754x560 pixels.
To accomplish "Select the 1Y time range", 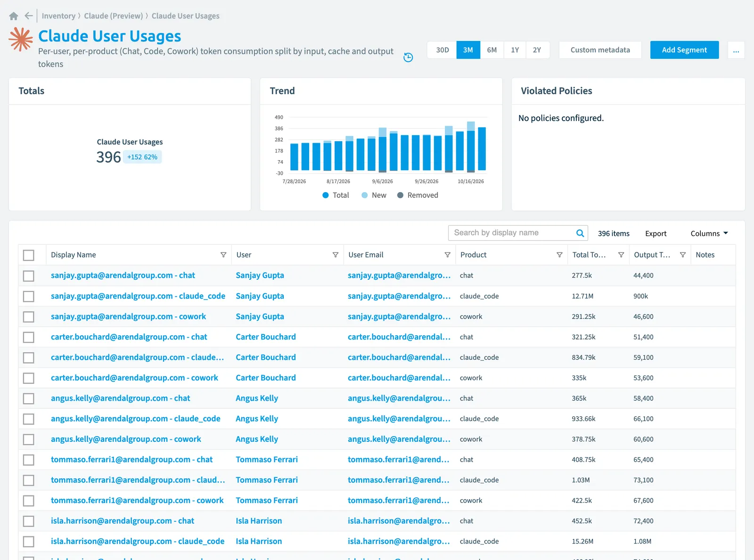I will pyautogui.click(x=515, y=50).
